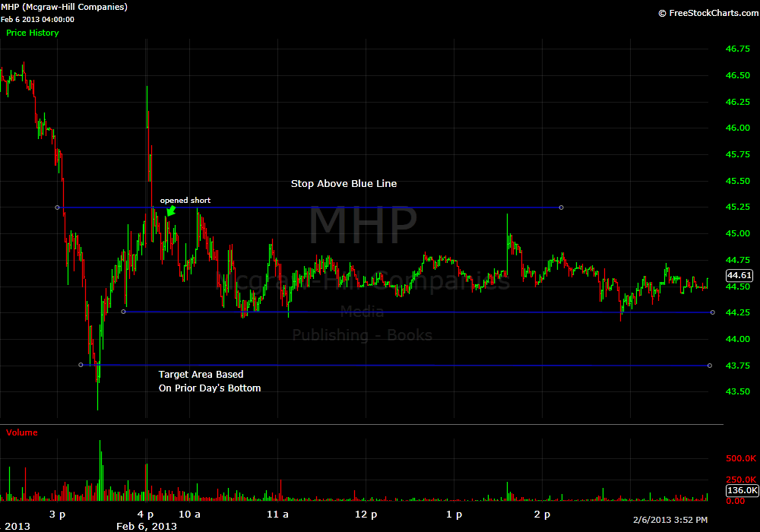
Task: Select the 2 p time axis label
Action: pyautogui.click(x=543, y=515)
